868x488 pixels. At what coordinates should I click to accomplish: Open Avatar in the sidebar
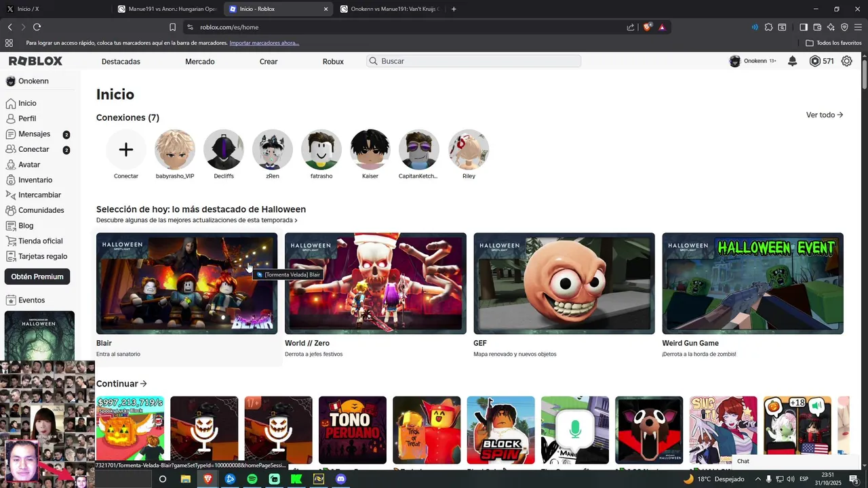(23, 165)
